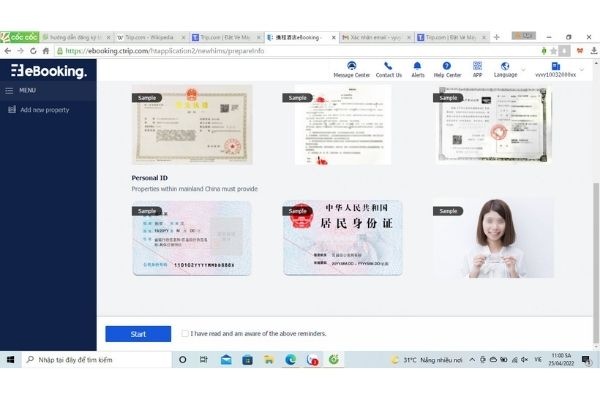
Task: Click the browser home icon
Action: pyautogui.click(x=46, y=51)
